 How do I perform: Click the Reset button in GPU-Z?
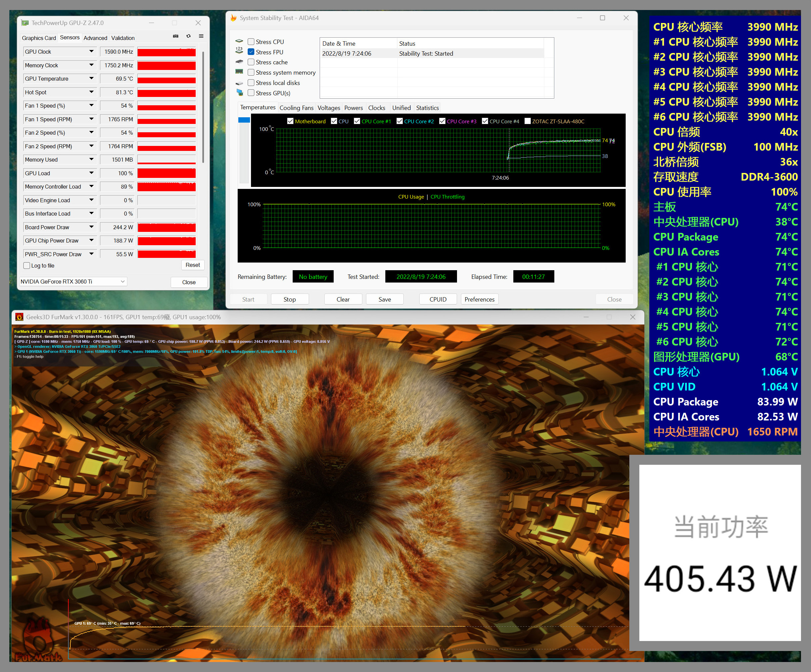192,265
